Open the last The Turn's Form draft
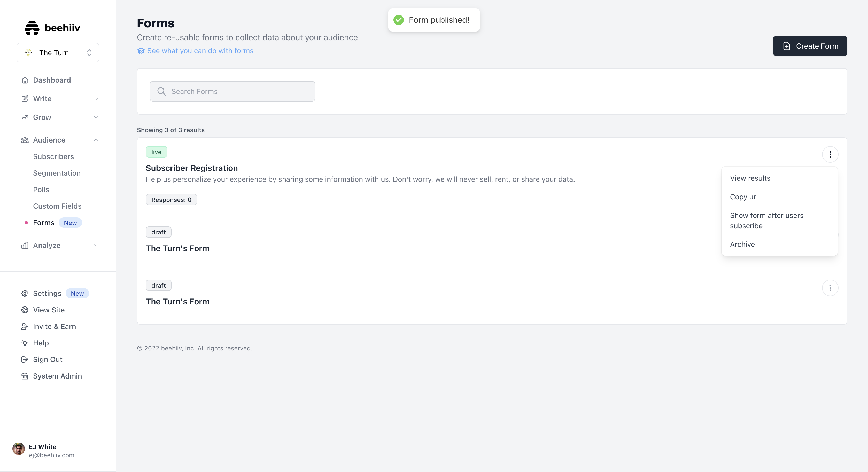 (177, 302)
